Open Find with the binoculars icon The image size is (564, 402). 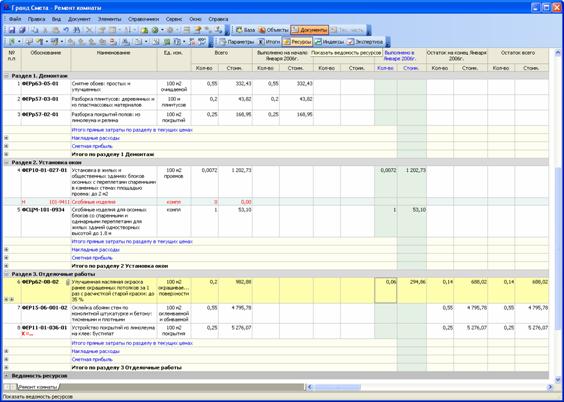pyautogui.click(x=77, y=30)
